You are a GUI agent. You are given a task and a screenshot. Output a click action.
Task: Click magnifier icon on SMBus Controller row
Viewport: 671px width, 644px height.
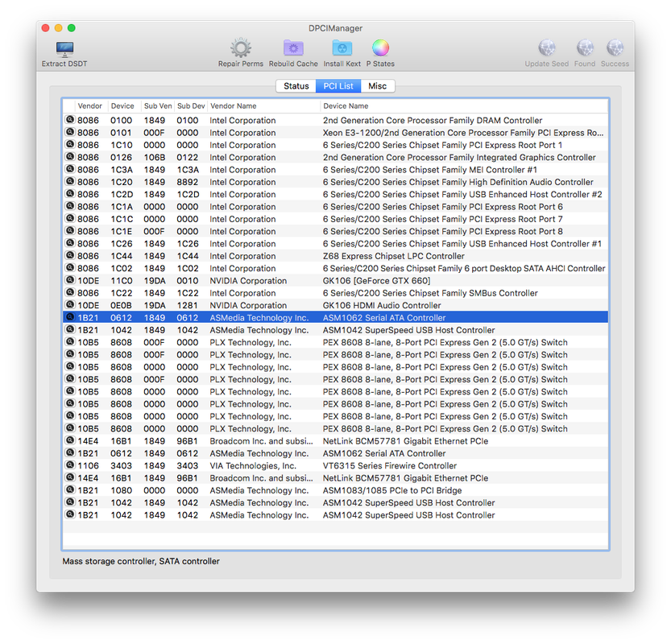click(x=70, y=292)
